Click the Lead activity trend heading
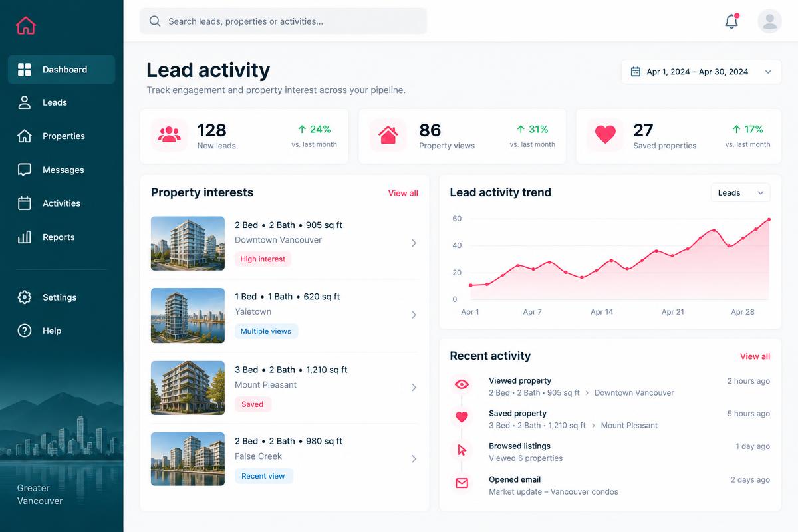This screenshot has height=532, width=798. pyautogui.click(x=500, y=192)
